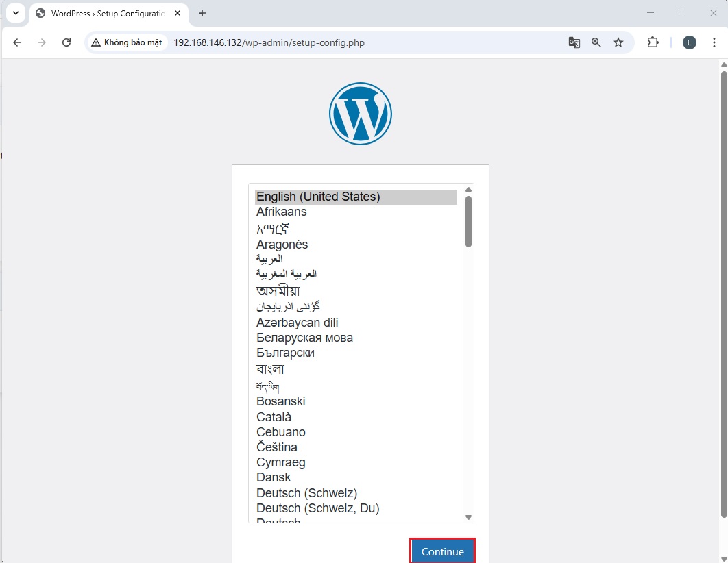
Task: Open the profile avatar 'L' menu
Action: [690, 42]
